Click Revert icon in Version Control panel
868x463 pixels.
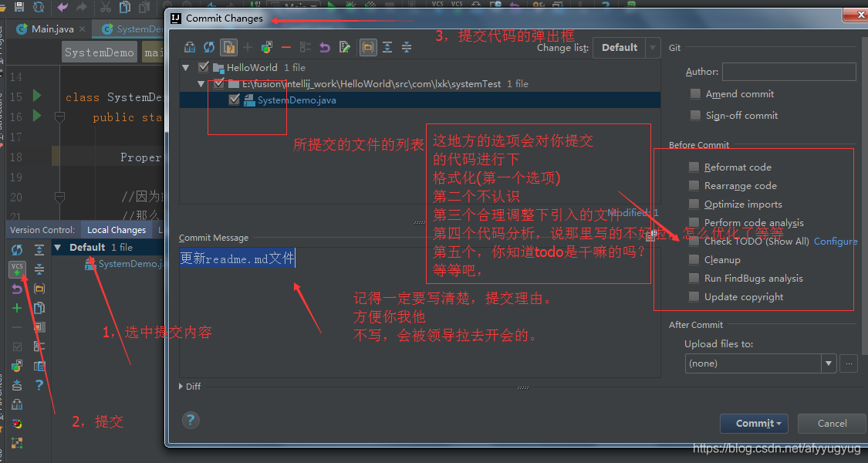tap(17, 289)
